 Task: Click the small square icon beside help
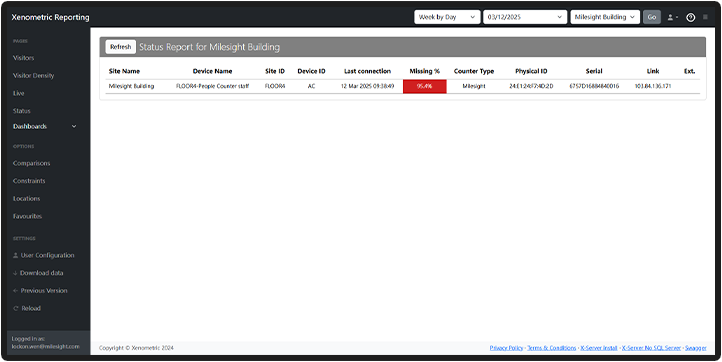click(705, 17)
